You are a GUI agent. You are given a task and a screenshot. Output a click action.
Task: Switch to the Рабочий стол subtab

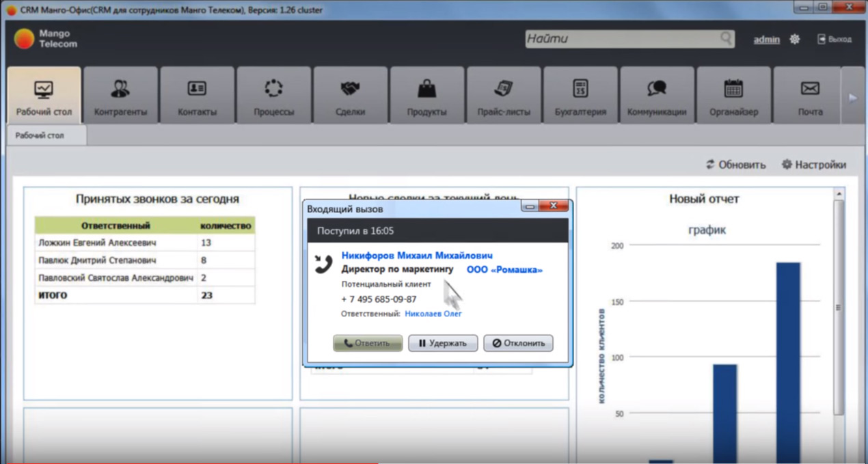pos(40,135)
